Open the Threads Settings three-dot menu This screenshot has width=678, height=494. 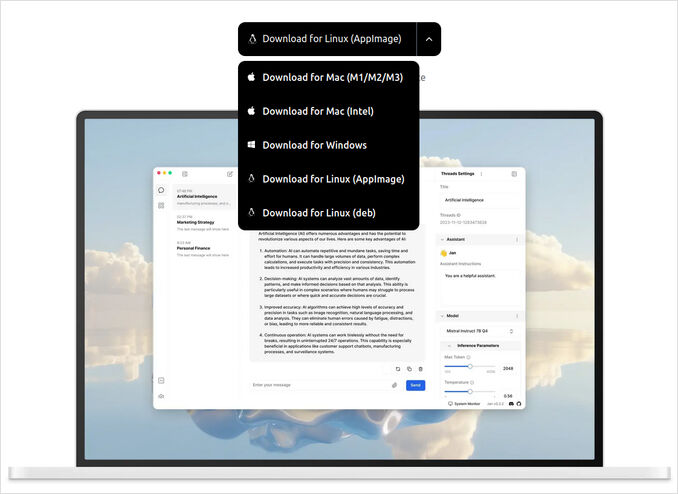[481, 174]
